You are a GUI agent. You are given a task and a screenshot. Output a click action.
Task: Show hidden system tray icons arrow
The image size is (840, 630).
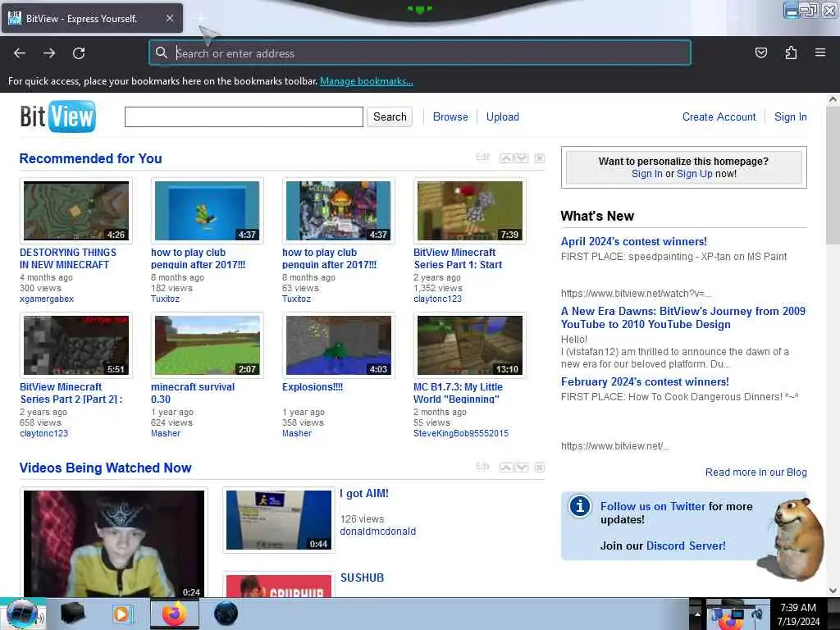(x=697, y=614)
